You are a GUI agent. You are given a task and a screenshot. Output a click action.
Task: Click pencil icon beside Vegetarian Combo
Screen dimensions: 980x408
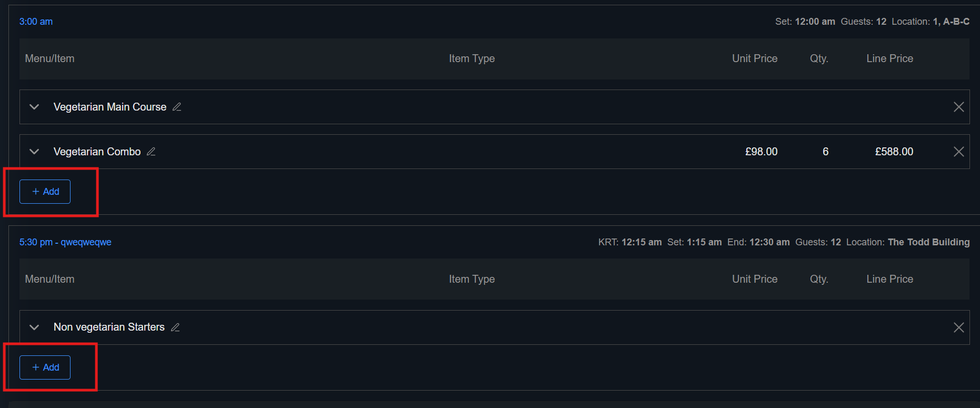pyautogui.click(x=151, y=152)
